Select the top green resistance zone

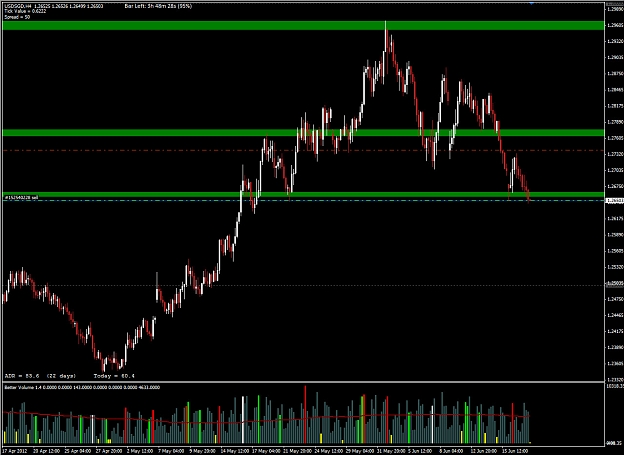click(303, 26)
